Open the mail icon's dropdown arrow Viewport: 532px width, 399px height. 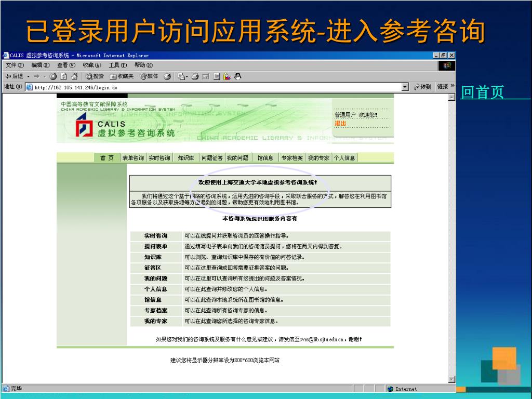187,77
